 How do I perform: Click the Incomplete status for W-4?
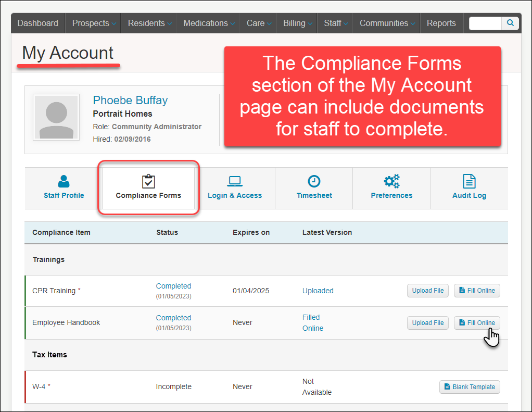pyautogui.click(x=174, y=386)
